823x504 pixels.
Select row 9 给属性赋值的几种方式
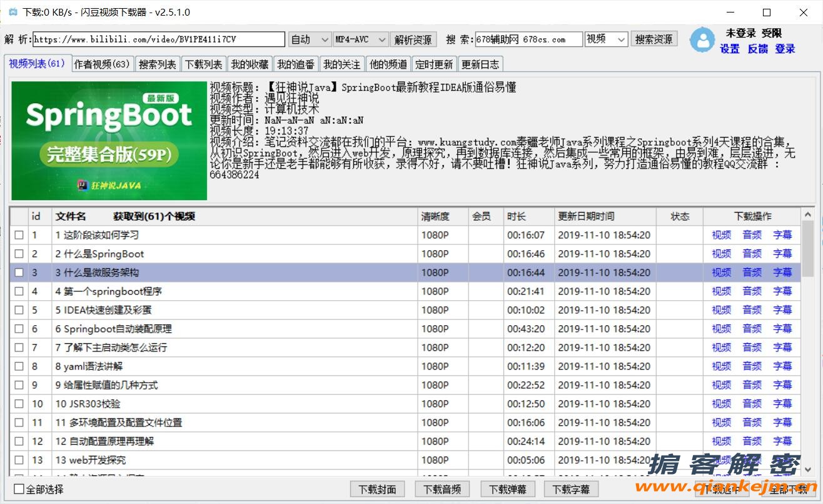405,385
